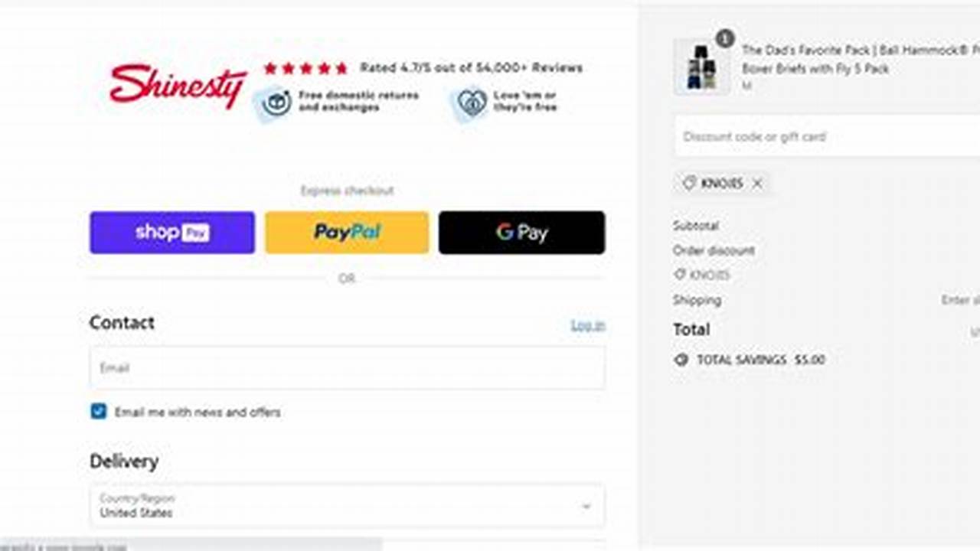
Task: Open the Country/Region dropdown
Action: pos(347,506)
